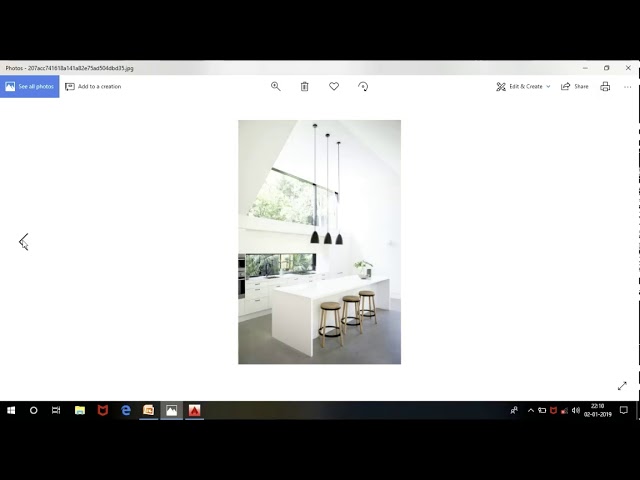Expand the Edit & Create dropdown
This screenshot has width=640, height=480.
pos(523,87)
